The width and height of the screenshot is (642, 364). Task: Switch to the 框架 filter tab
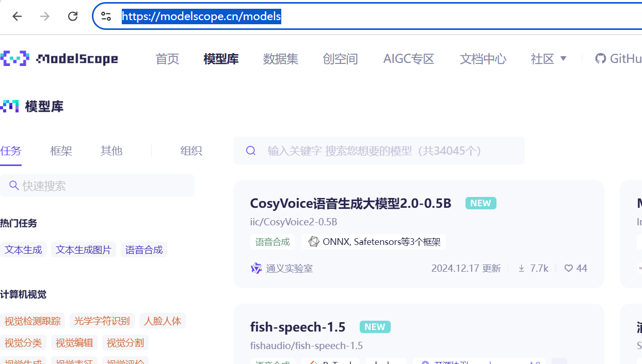pos(61,151)
